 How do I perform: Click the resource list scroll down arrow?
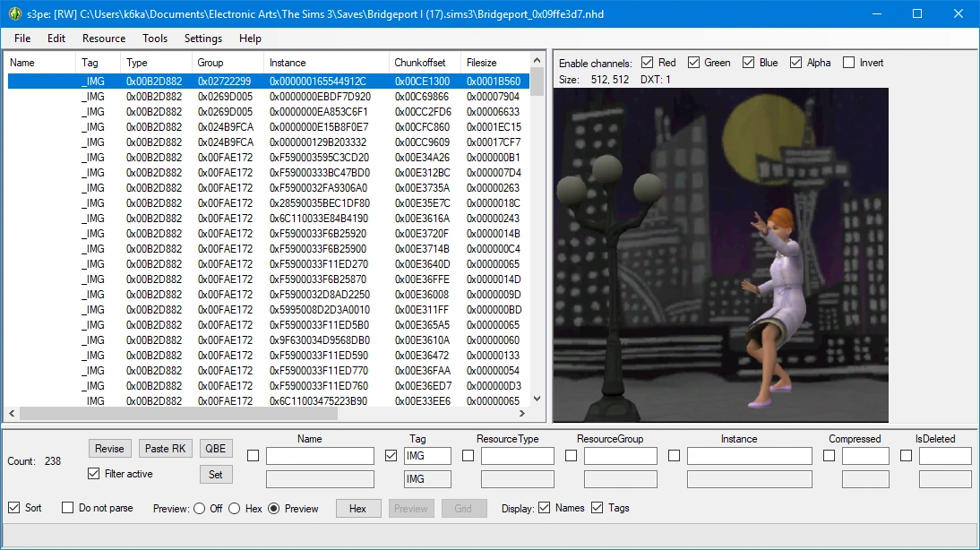(x=537, y=399)
